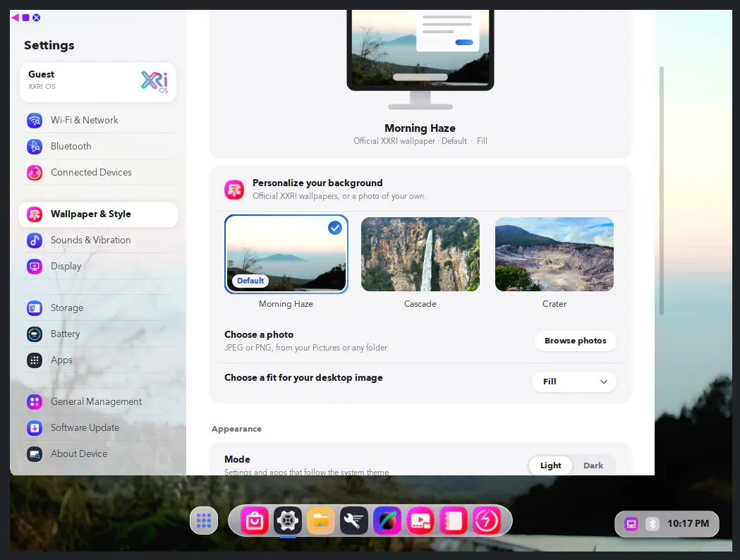Select the Morning Haze wallpaper thumbnail
The width and height of the screenshot is (740, 560).
[286, 255]
